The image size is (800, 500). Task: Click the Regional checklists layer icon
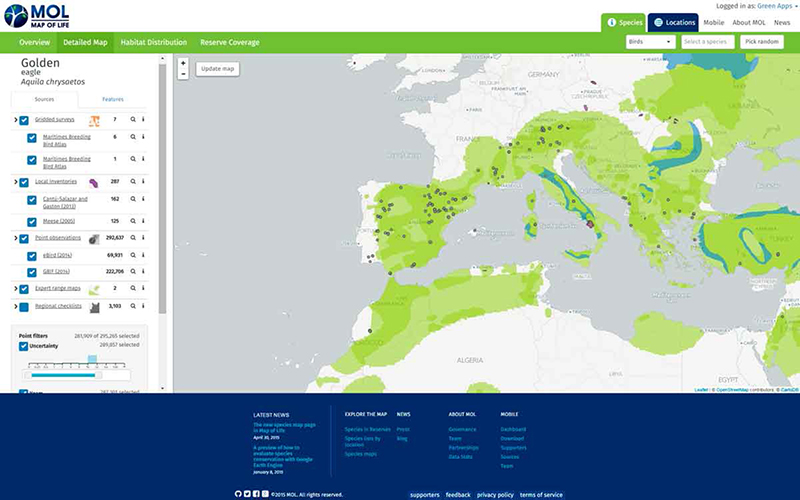point(94,308)
